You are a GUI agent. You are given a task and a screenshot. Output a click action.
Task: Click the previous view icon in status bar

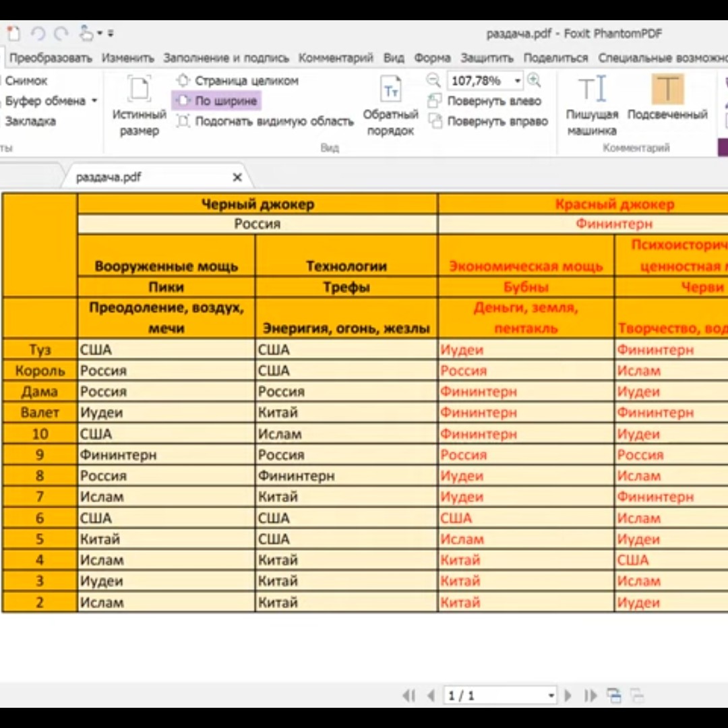614,696
